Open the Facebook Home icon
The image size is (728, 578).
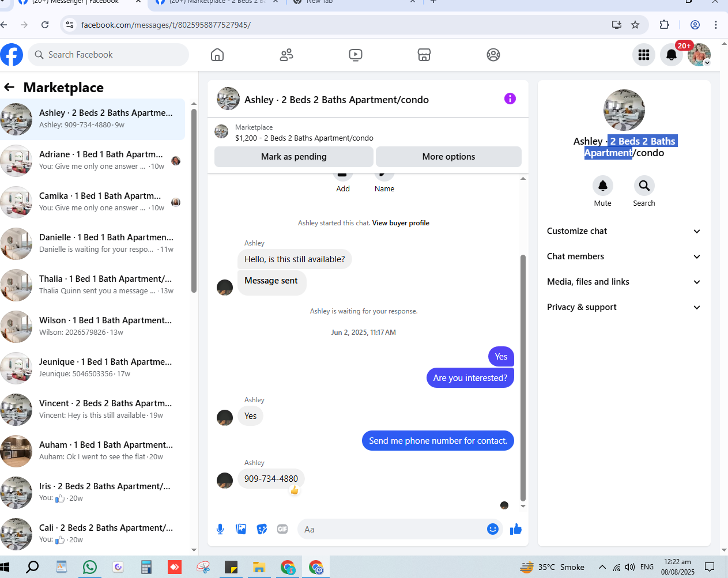217,55
